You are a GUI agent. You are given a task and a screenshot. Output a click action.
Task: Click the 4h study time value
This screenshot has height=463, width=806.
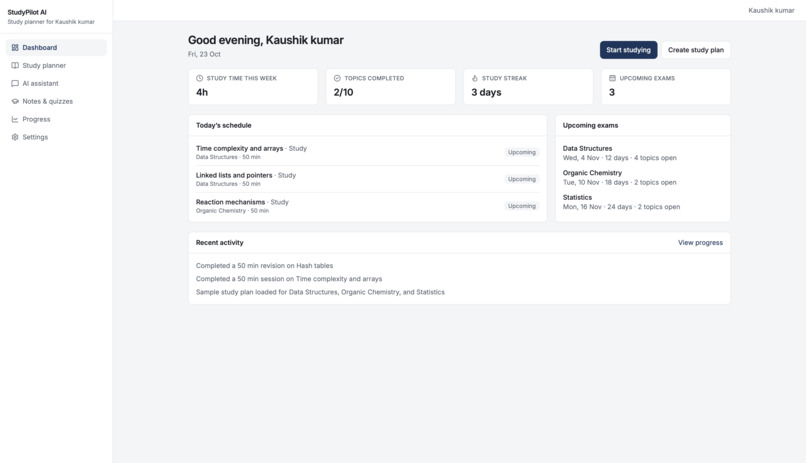(202, 92)
